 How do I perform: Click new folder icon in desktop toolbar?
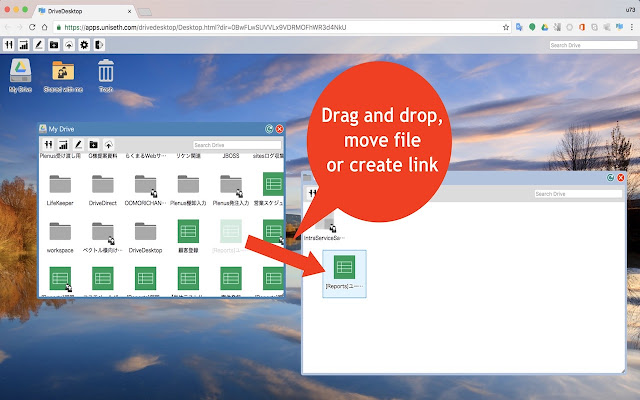(x=54, y=44)
